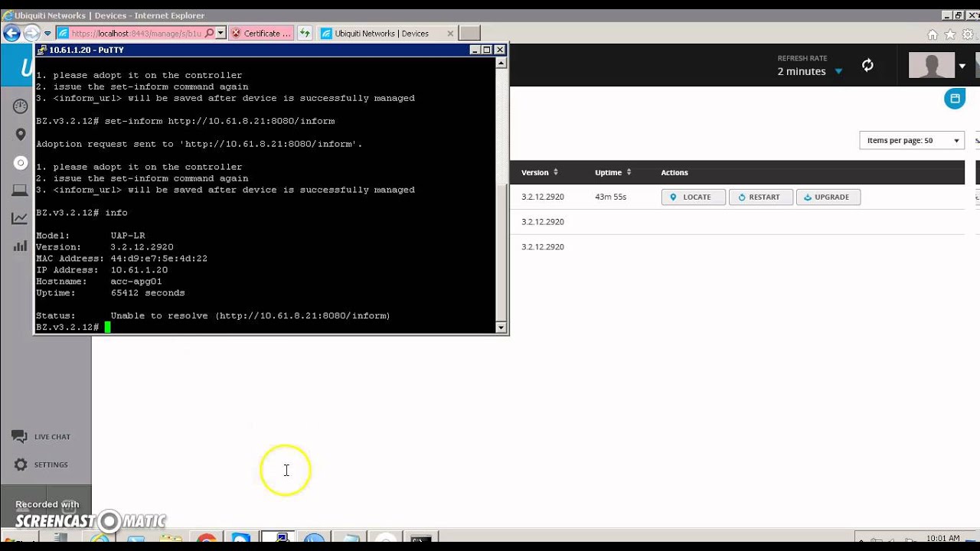980x551 pixels.
Task: Sort the table by Uptime column
Action: click(x=613, y=172)
